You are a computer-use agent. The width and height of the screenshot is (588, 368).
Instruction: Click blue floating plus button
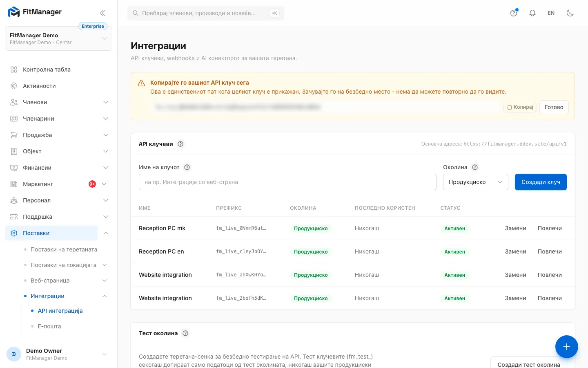(566, 347)
